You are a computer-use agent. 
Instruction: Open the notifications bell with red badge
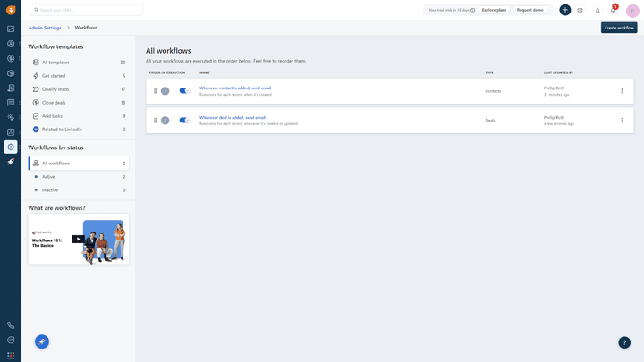click(614, 10)
